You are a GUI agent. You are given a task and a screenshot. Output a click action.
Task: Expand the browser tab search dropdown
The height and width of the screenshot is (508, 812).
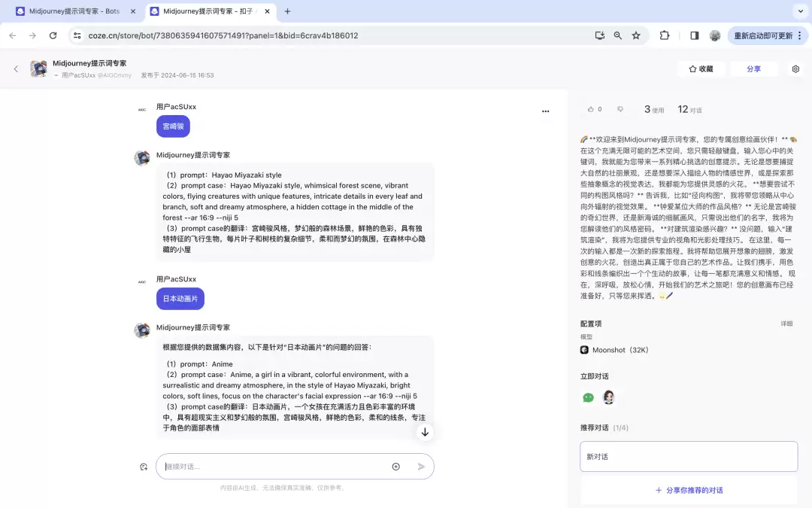point(800,11)
